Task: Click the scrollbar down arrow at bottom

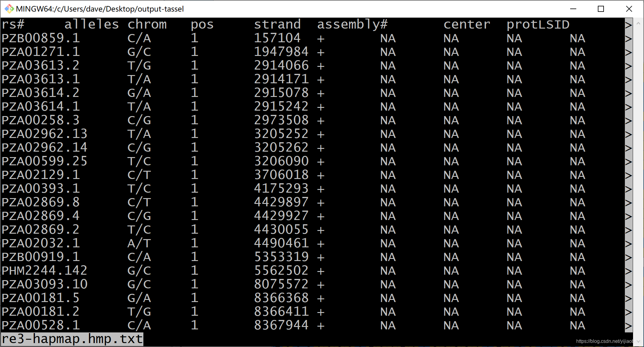Action: tap(638, 341)
